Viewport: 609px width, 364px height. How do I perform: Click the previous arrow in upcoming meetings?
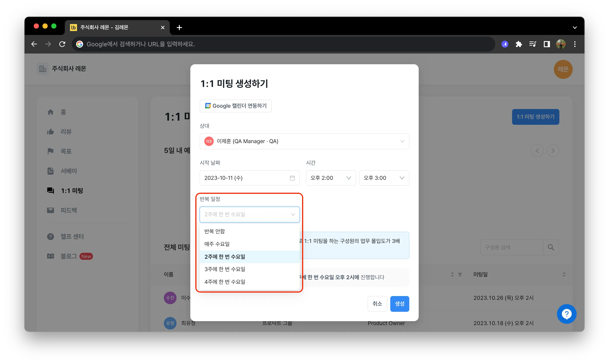click(537, 151)
